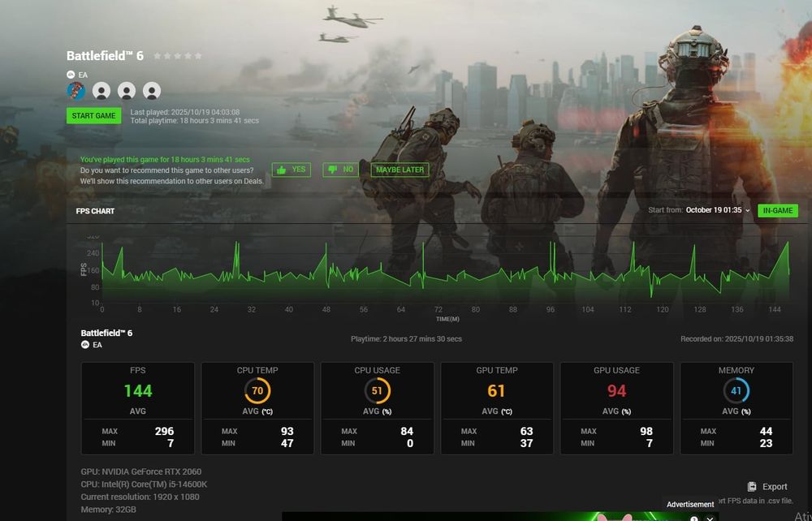The height and width of the screenshot is (521, 812).
Task: Click the Total playtime text
Action: point(195,121)
